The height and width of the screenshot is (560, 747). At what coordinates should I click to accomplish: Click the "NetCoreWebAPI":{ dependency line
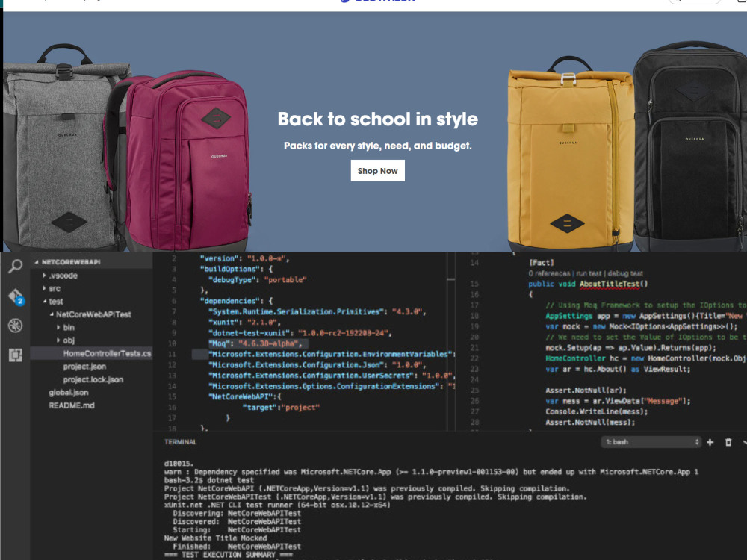pyautogui.click(x=245, y=396)
